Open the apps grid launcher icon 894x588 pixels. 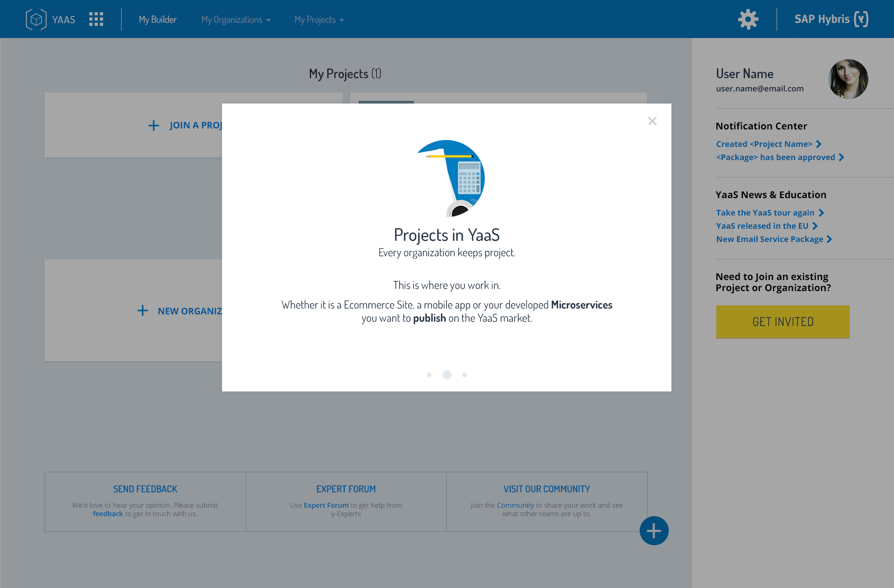(96, 20)
